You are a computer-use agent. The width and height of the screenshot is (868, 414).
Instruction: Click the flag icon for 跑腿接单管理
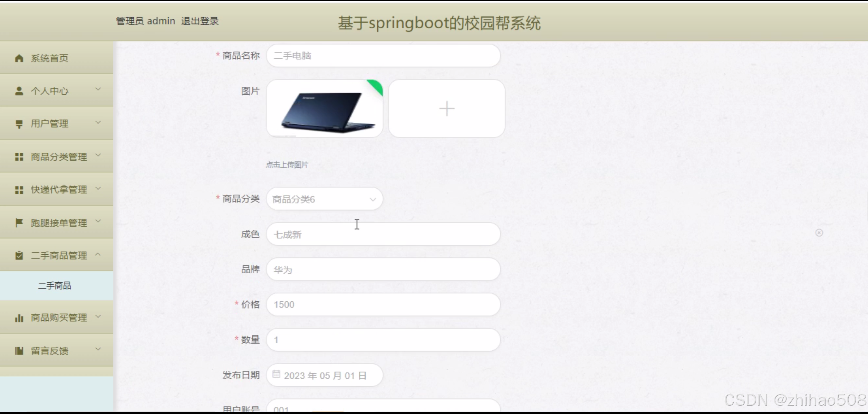tap(19, 223)
